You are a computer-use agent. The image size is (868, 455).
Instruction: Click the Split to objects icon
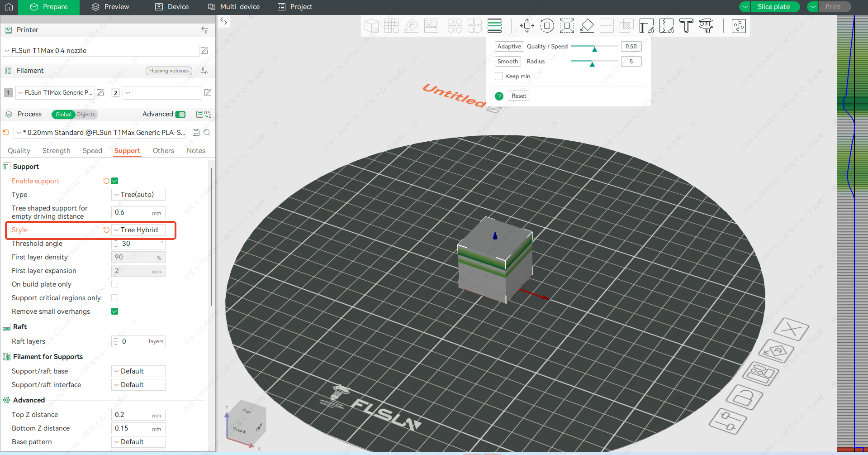click(455, 26)
